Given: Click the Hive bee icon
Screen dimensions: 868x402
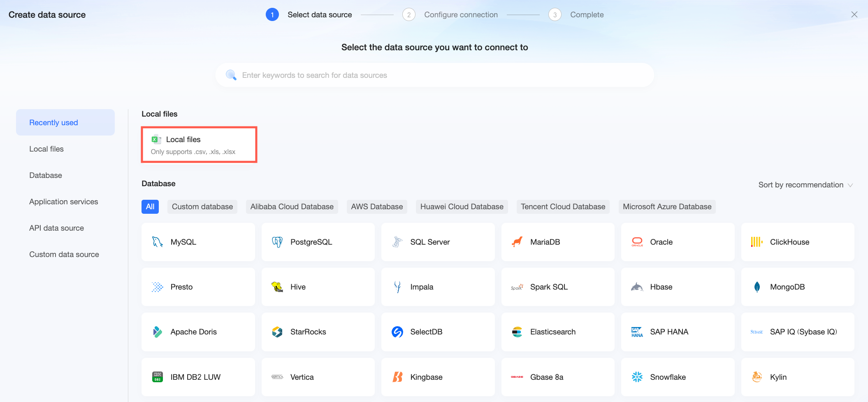Looking at the screenshot, I should pos(277,287).
